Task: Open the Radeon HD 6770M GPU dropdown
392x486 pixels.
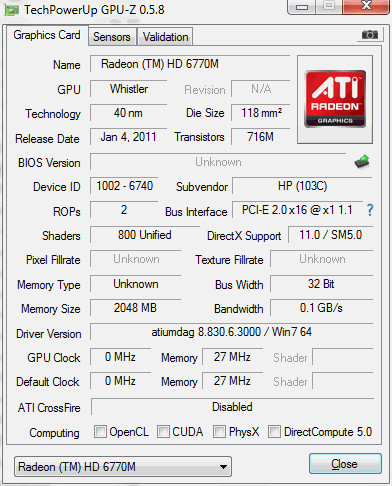Action: click(123, 467)
